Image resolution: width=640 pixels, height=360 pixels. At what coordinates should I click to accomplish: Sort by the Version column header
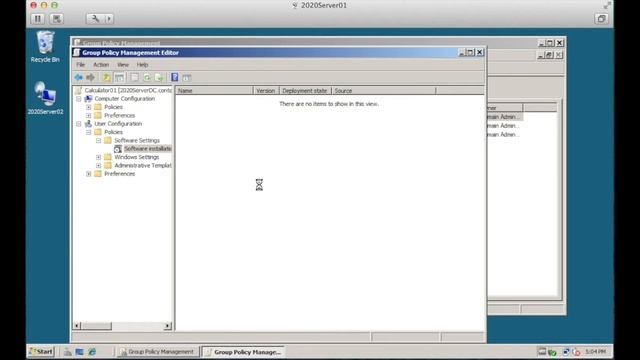(x=266, y=91)
